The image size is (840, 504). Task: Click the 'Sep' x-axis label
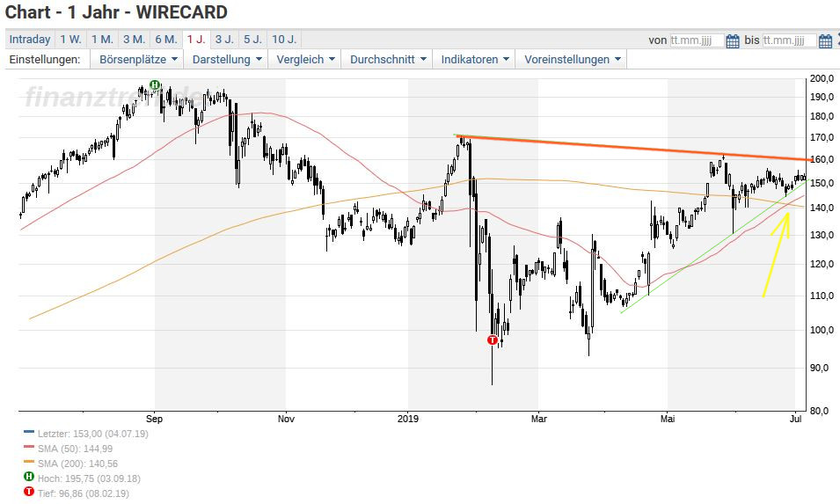(154, 419)
